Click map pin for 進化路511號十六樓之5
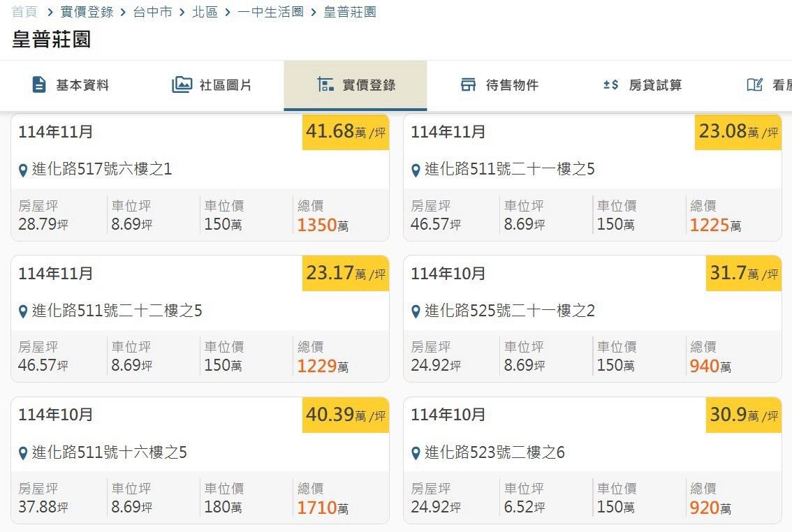This screenshot has width=792, height=532. 24,453
